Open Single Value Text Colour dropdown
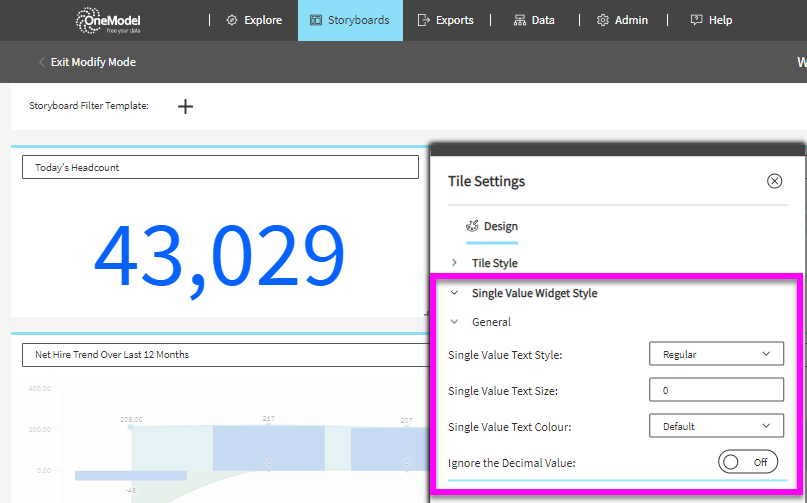The image size is (807, 503). point(716,426)
